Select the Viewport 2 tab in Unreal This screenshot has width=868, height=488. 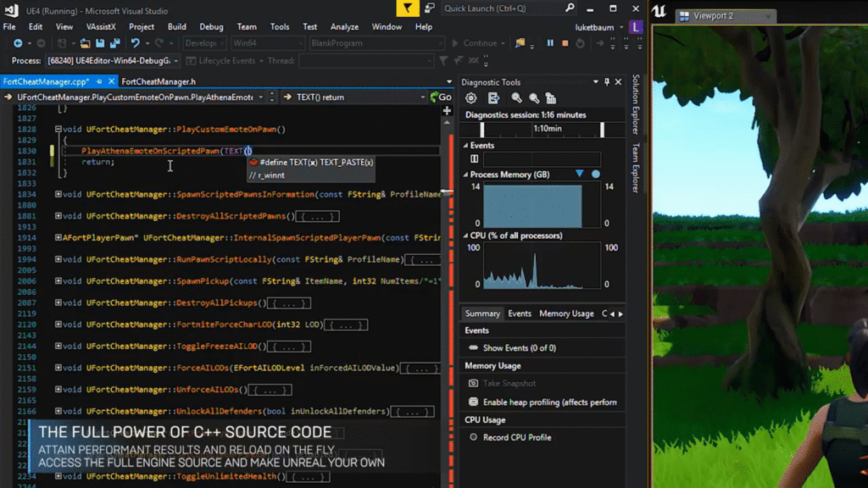[726, 16]
